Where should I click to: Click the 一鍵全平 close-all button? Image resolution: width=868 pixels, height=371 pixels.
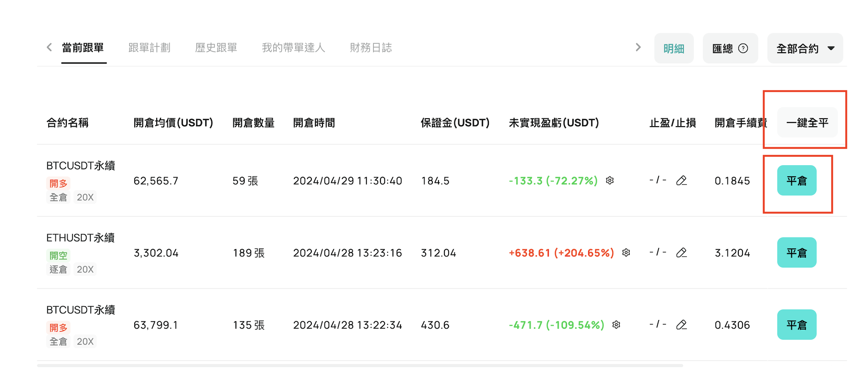tap(807, 122)
